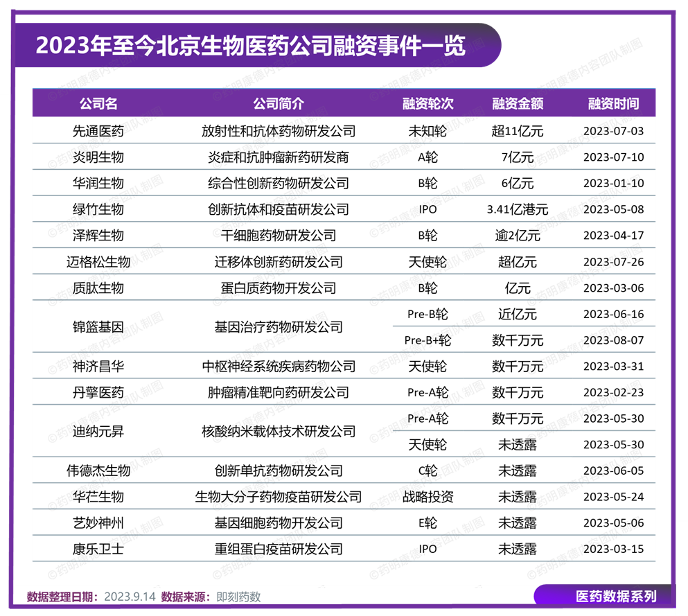Select company name 艺妙神州

point(98,523)
